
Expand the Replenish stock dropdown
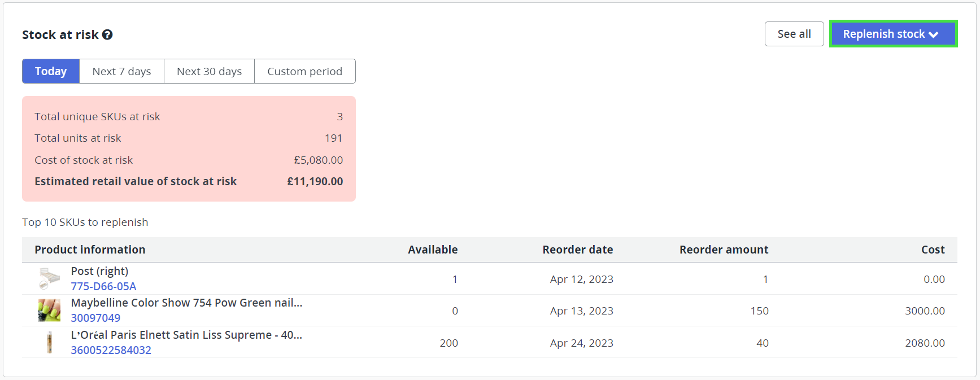tap(893, 34)
